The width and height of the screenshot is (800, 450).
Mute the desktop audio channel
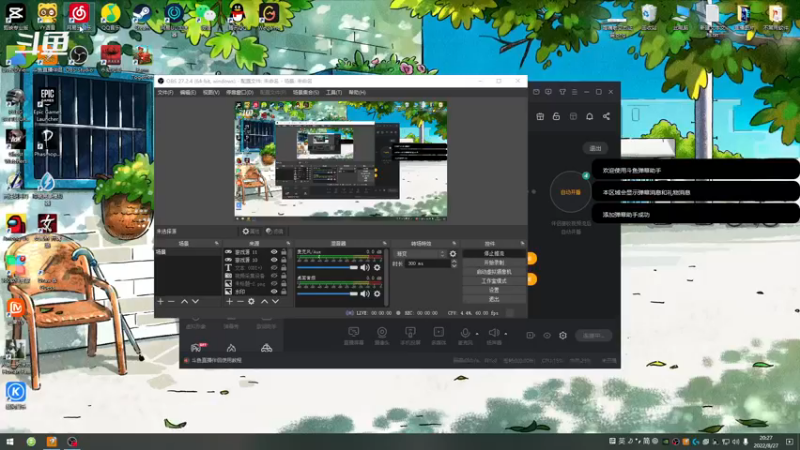[365, 293]
